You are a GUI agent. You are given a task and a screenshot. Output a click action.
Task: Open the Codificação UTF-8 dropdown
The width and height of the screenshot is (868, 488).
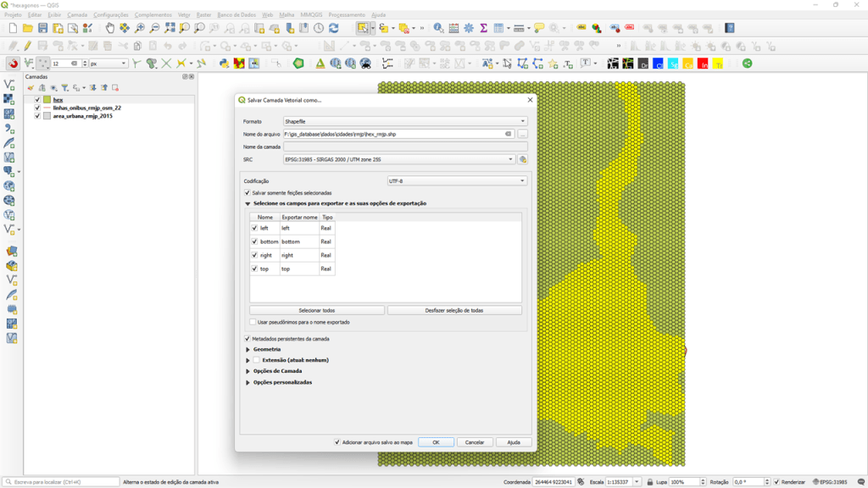coord(457,180)
